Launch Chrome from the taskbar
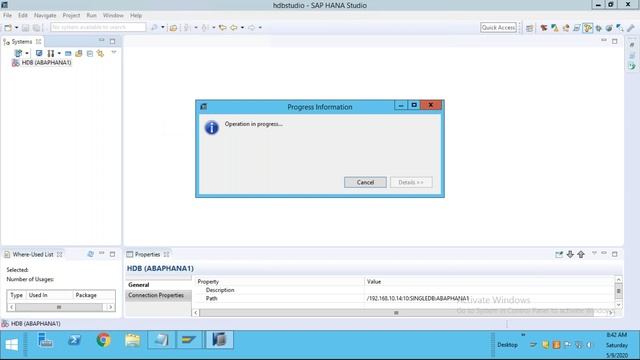Screen dimensions: 640x360 coord(104,340)
